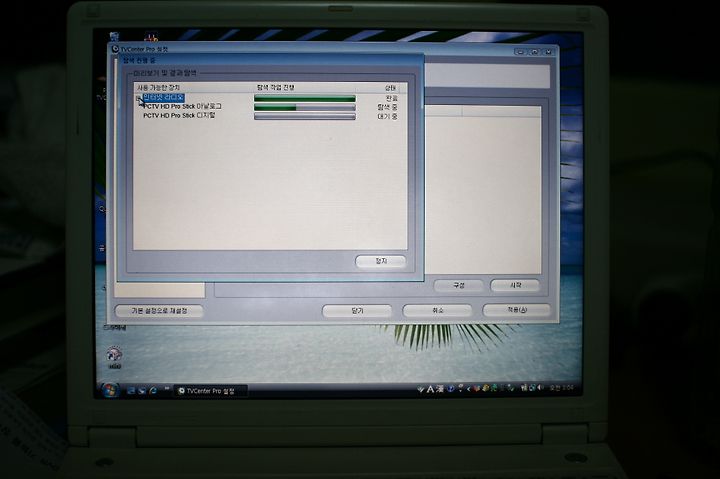This screenshot has width=720, height=479.
Task: Close the TVCenter Pro settings window
Action: [548, 52]
